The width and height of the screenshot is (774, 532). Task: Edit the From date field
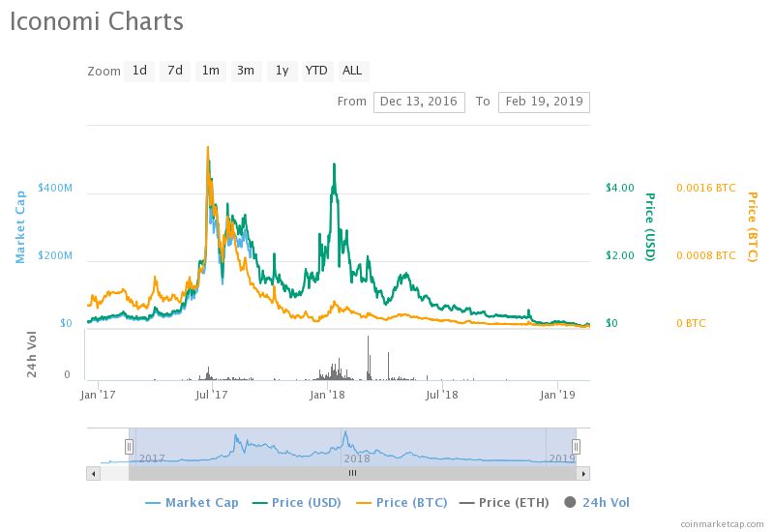click(x=419, y=102)
